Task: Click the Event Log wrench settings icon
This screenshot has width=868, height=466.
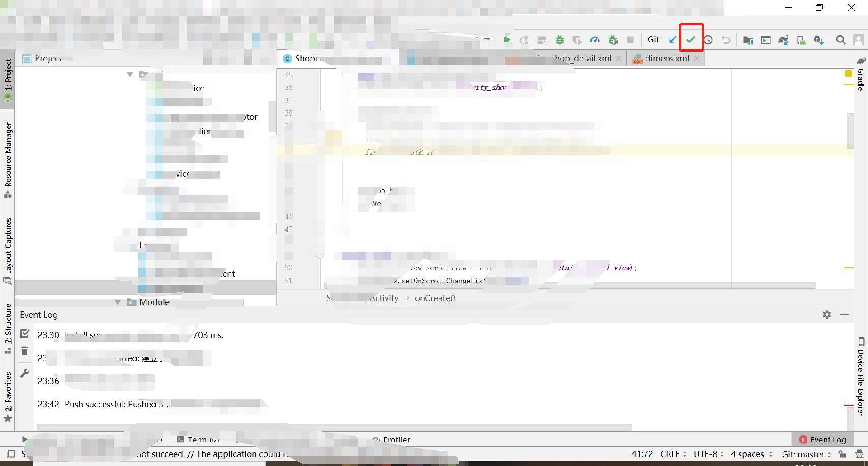Action: point(24,373)
